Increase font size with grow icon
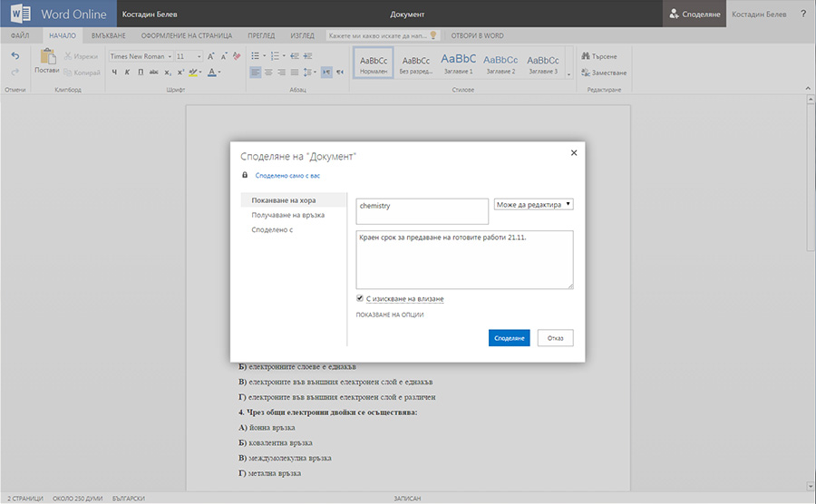This screenshot has height=504, width=816. coord(210,56)
